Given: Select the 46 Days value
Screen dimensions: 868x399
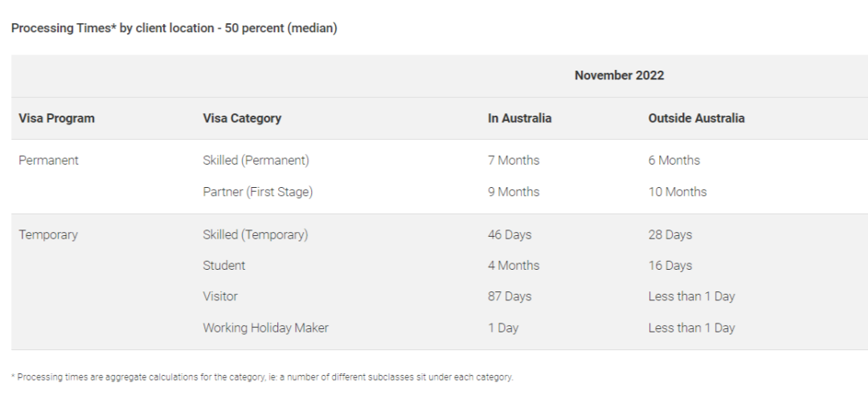Looking at the screenshot, I should [x=510, y=235].
